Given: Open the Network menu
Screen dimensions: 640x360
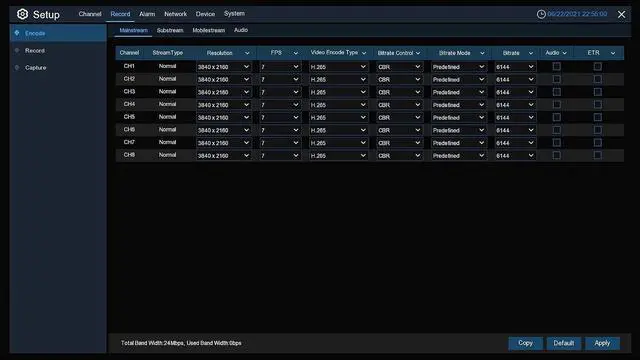Looking at the screenshot, I should tap(176, 14).
